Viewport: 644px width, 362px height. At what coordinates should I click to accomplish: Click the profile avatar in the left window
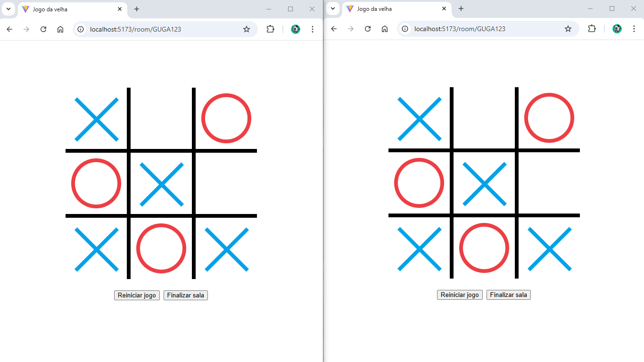point(296,29)
